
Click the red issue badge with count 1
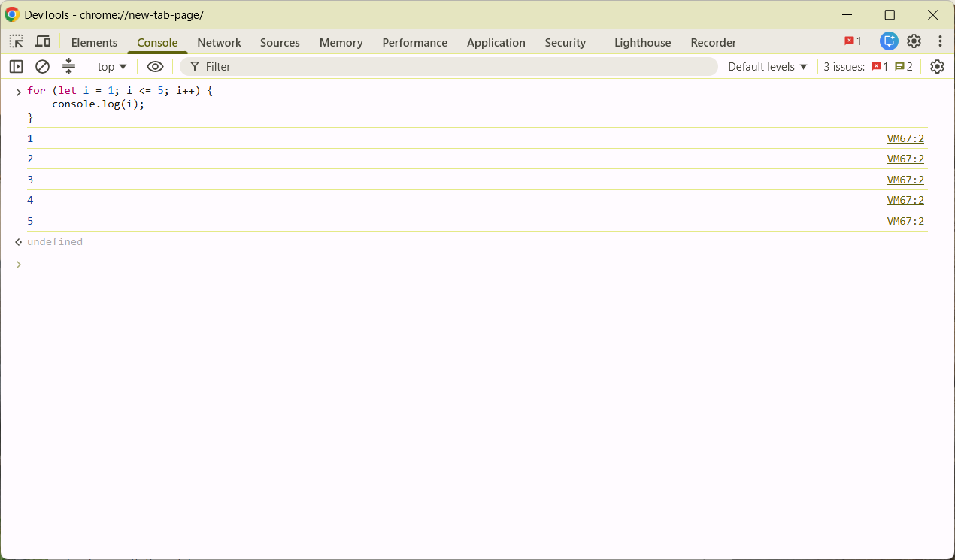pos(880,66)
